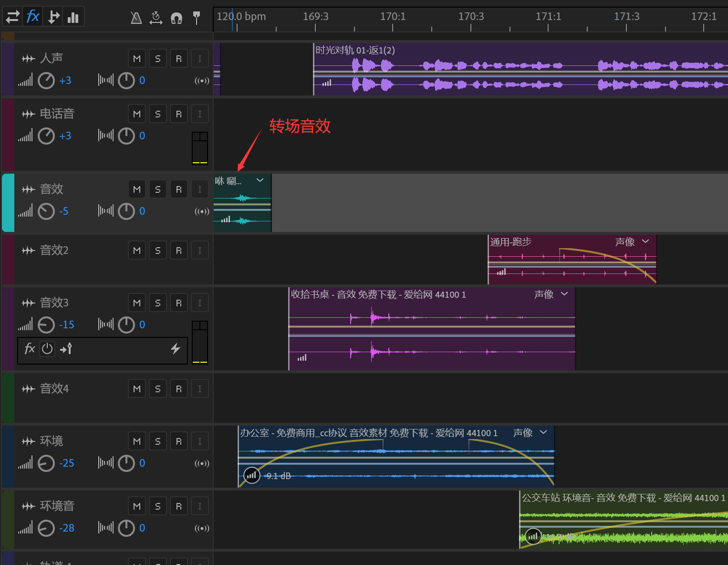Click the 环境音 track name
728x565 pixels.
pos(57,506)
